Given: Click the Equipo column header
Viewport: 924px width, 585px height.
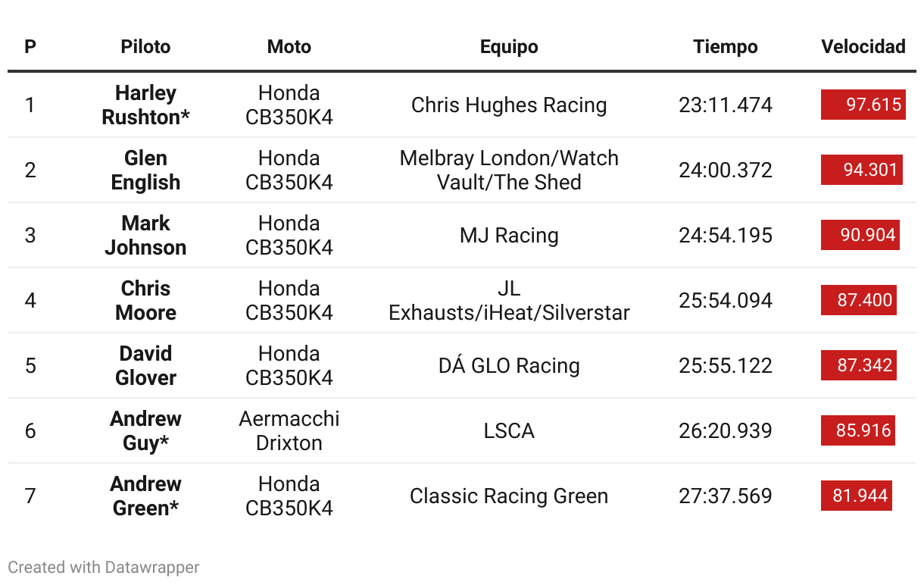Looking at the screenshot, I should click(x=509, y=47).
